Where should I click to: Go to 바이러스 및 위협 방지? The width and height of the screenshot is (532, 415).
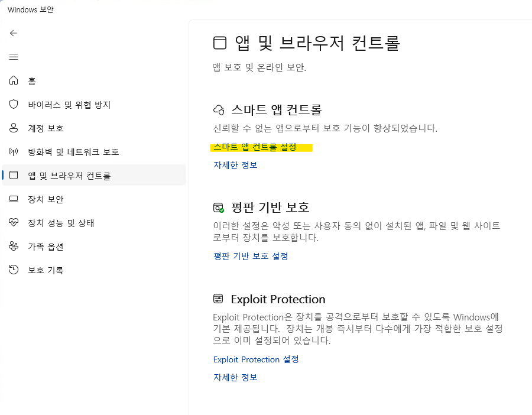pos(69,105)
